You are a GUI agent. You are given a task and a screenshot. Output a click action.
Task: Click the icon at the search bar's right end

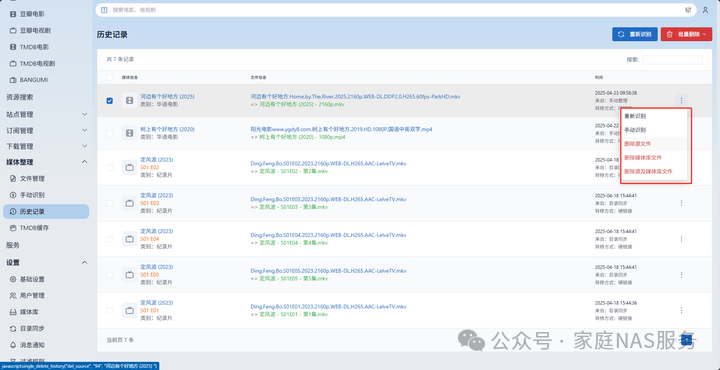[688, 10]
